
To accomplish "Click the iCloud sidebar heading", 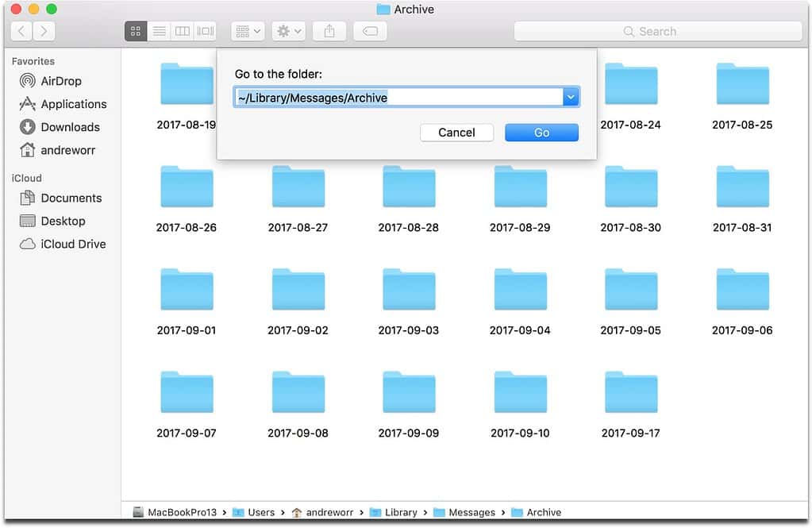I will (x=26, y=178).
